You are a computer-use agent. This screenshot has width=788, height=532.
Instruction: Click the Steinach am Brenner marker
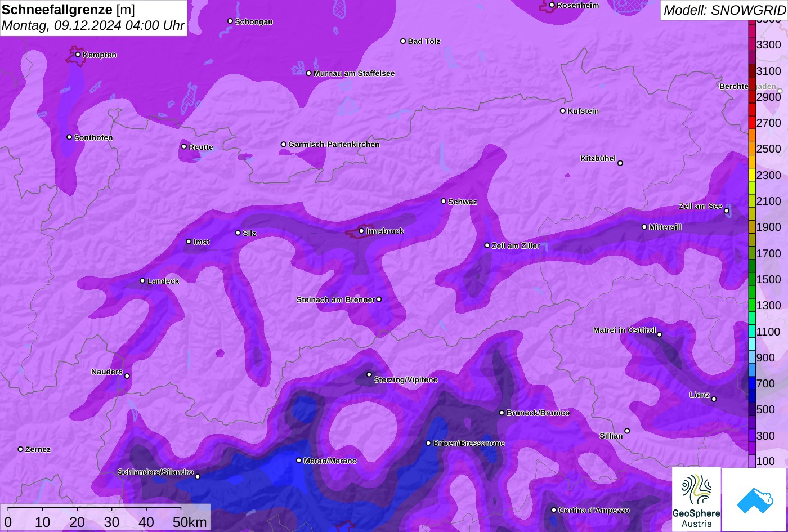(379, 299)
